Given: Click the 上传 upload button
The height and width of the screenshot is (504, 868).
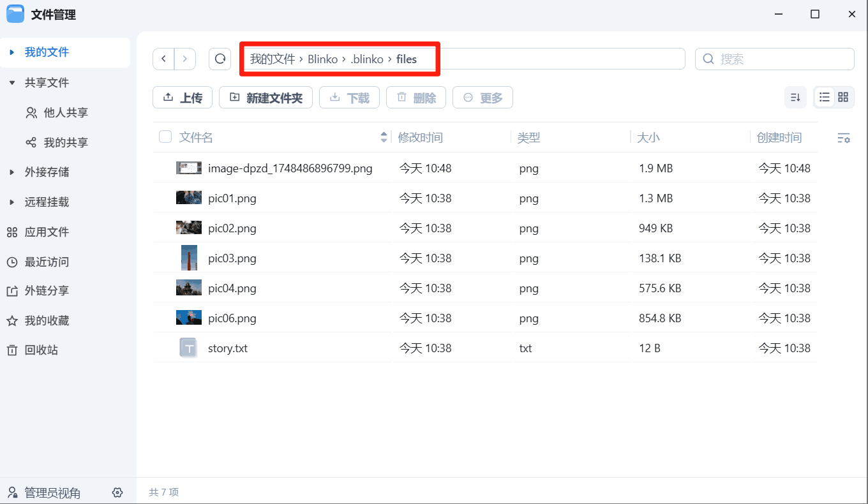Looking at the screenshot, I should pyautogui.click(x=183, y=98).
